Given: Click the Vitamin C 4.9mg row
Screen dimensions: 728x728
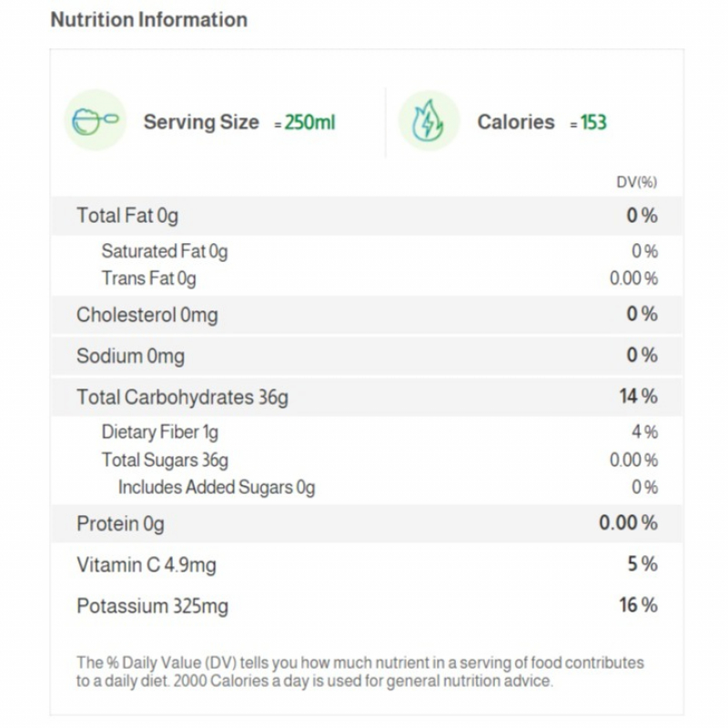Looking at the screenshot, I should [146, 565].
